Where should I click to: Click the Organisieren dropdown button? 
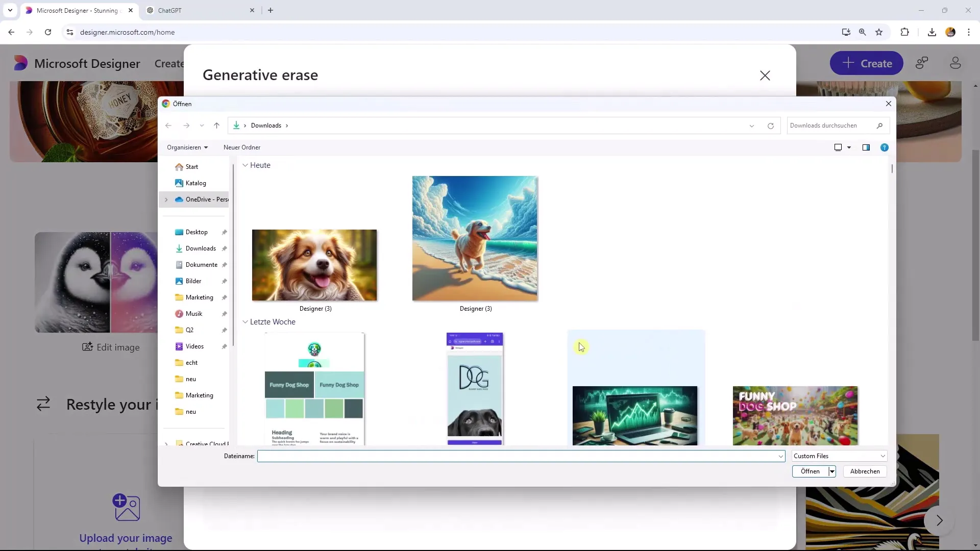point(187,147)
